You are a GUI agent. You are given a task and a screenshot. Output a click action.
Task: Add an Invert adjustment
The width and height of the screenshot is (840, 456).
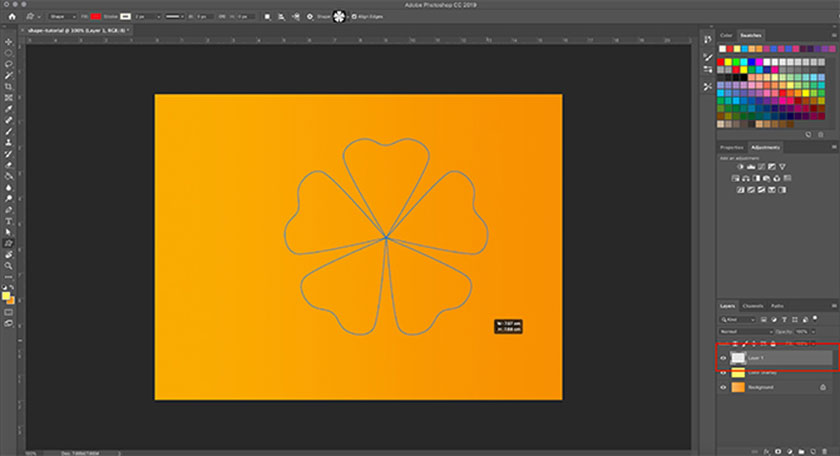[x=740, y=190]
